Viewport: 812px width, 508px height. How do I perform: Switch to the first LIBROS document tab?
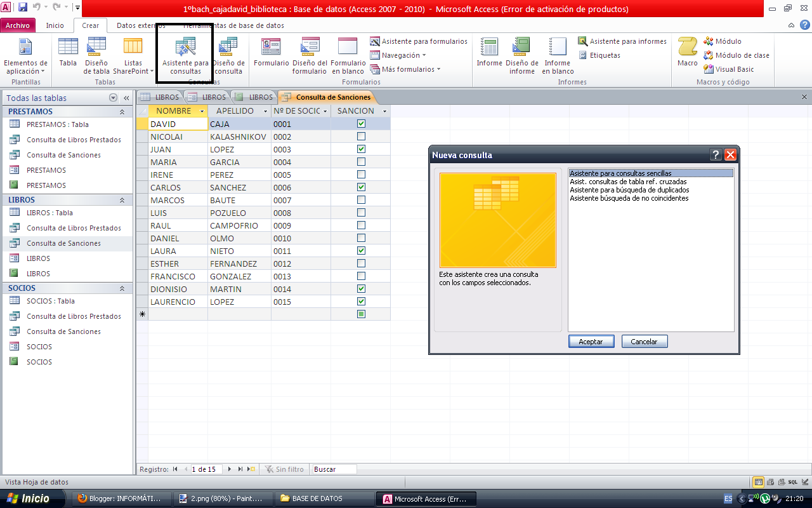[x=160, y=97]
